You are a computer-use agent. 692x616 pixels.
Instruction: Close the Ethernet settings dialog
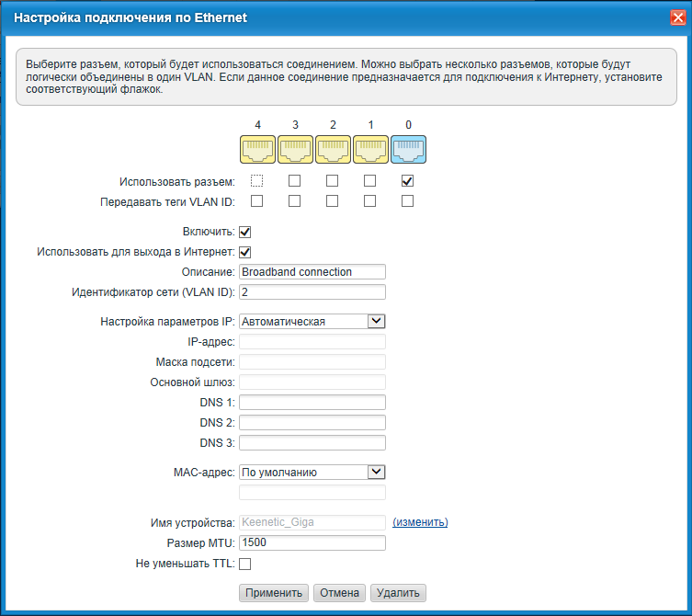click(x=677, y=17)
